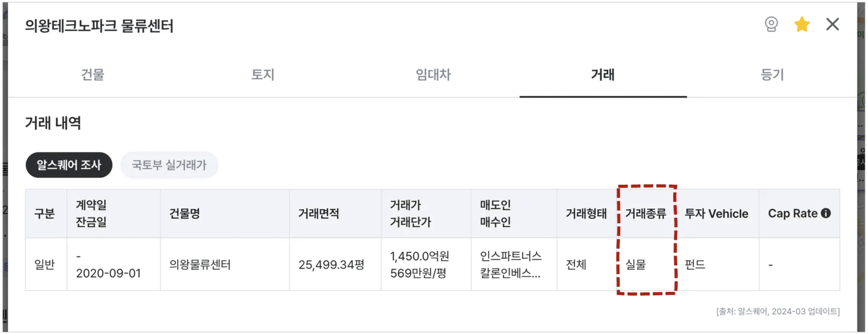Click the 거래종류 column header
Screen dimensions: 868x334
coord(646,214)
